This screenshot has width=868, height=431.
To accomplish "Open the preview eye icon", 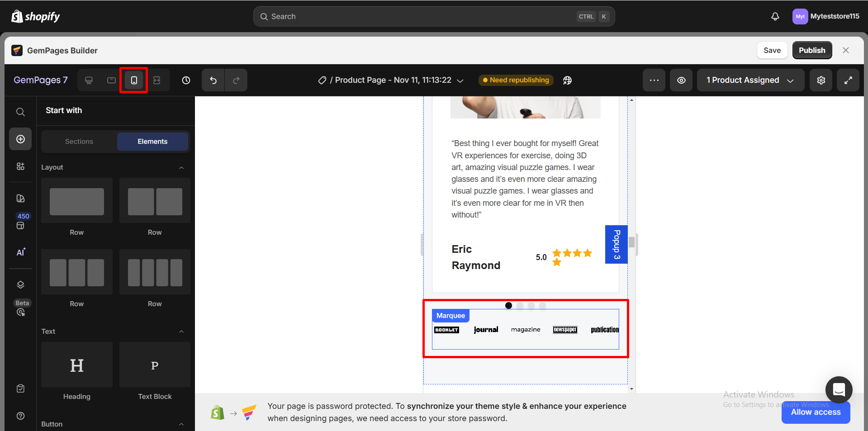I will coord(681,80).
